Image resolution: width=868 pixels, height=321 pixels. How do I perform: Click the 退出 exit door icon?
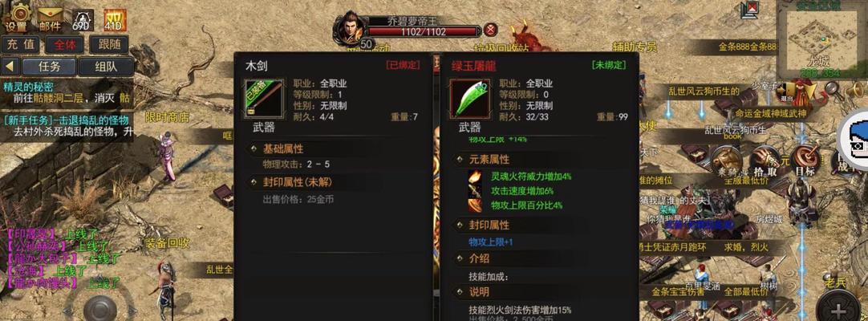784,93
